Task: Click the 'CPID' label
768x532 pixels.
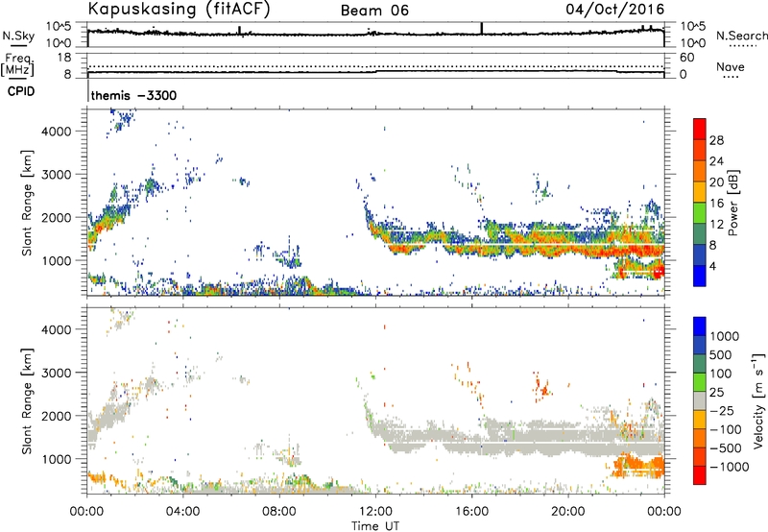Action: pyautogui.click(x=21, y=91)
